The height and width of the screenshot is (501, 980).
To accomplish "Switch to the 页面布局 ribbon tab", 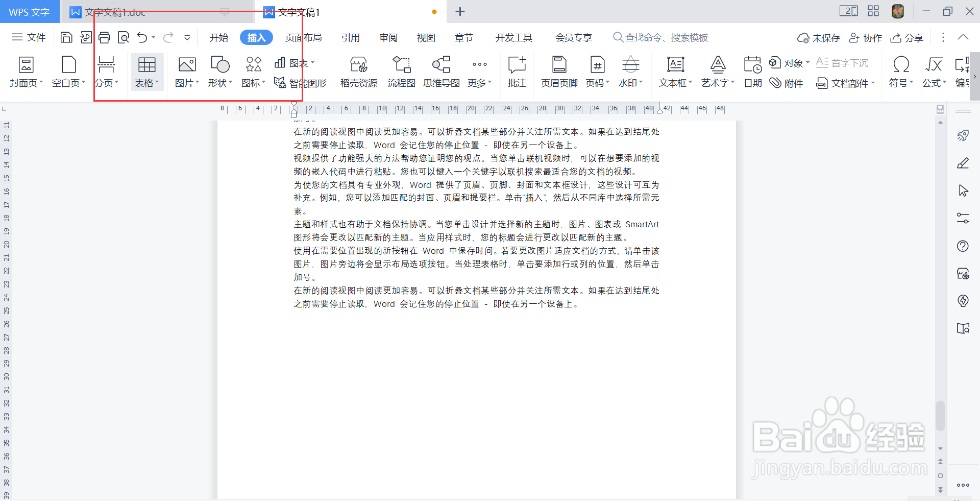I will [303, 37].
